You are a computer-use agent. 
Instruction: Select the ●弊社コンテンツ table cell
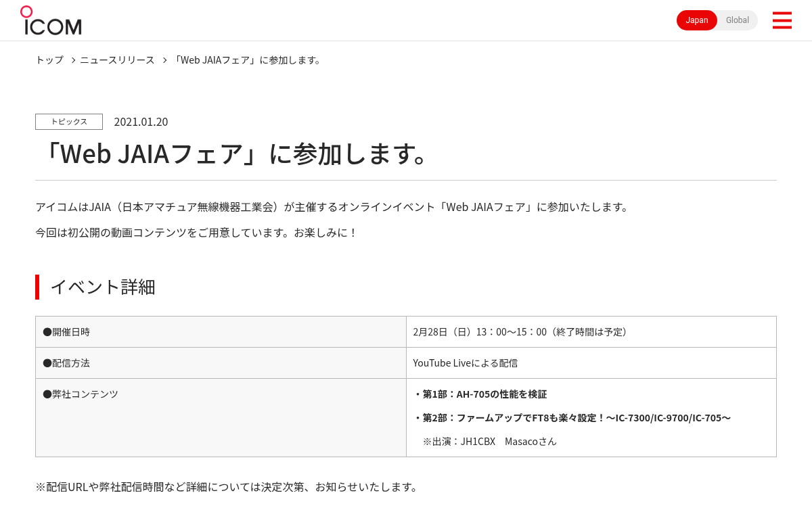pos(221,417)
